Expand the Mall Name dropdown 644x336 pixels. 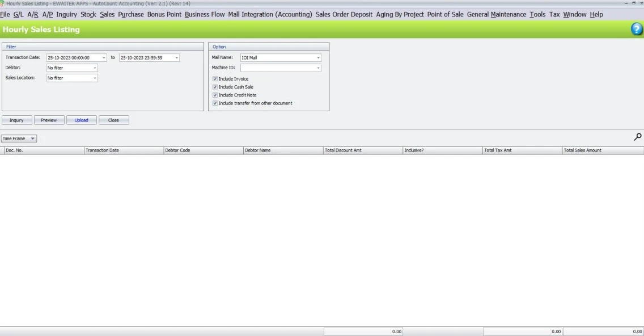pos(318,58)
